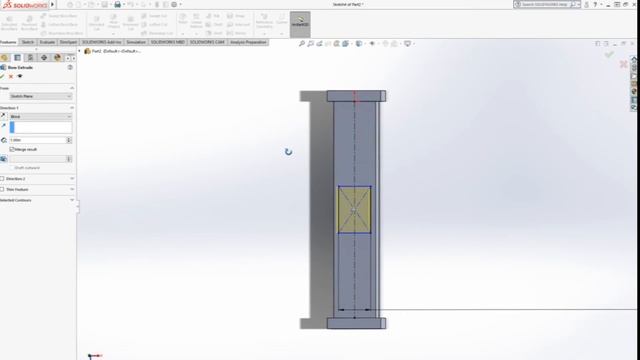The width and height of the screenshot is (640, 360).
Task: Click Instant3D button in ribbon
Action: (x=300, y=24)
